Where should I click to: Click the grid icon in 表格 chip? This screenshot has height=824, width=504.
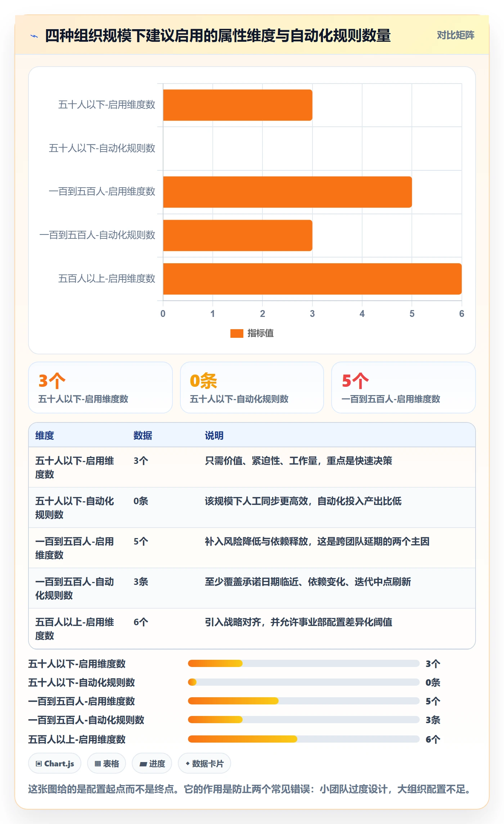(x=98, y=763)
